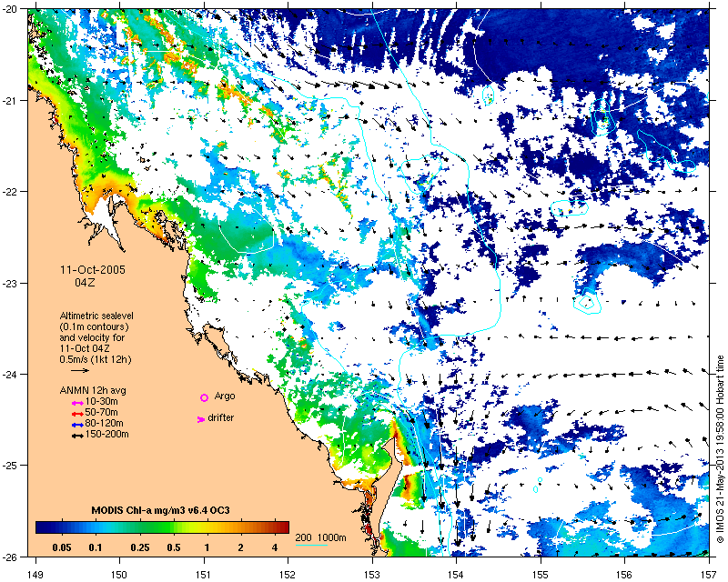This screenshot has width=728, height=582.
Task: Select the '-23' latitude axis label
Action: coord(9,283)
